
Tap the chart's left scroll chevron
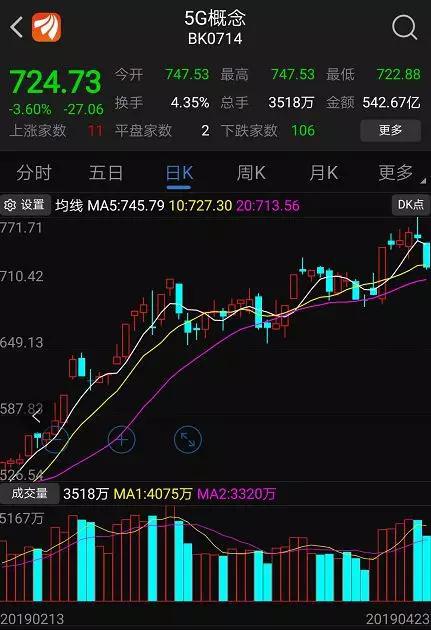pos(36,417)
